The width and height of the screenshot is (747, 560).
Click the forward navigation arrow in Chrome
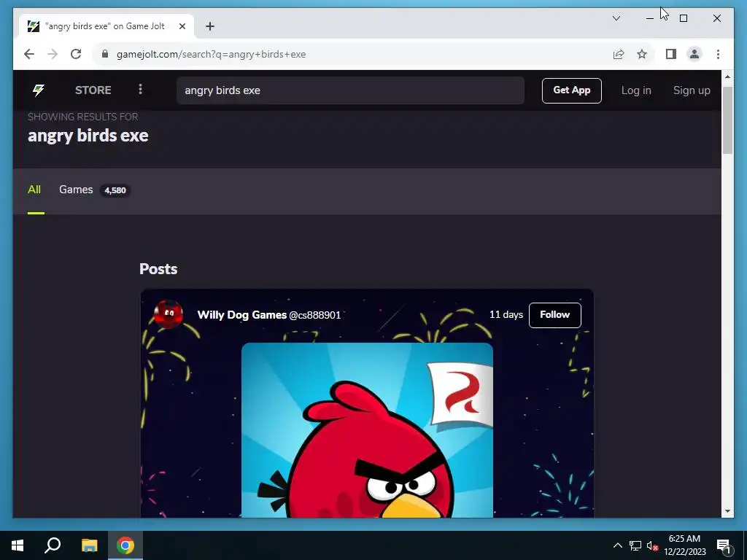(53, 54)
